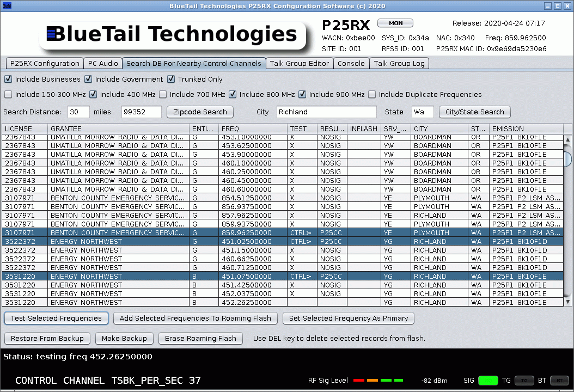574x392 pixels.
Task: Click the status text testing freq
Action: tap(78, 357)
